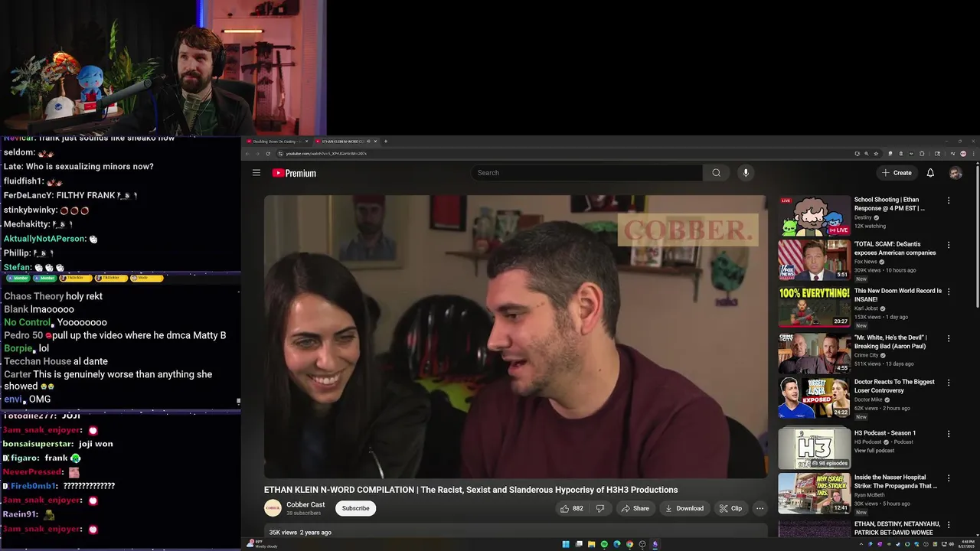
Task: Download the current video
Action: pos(684,508)
